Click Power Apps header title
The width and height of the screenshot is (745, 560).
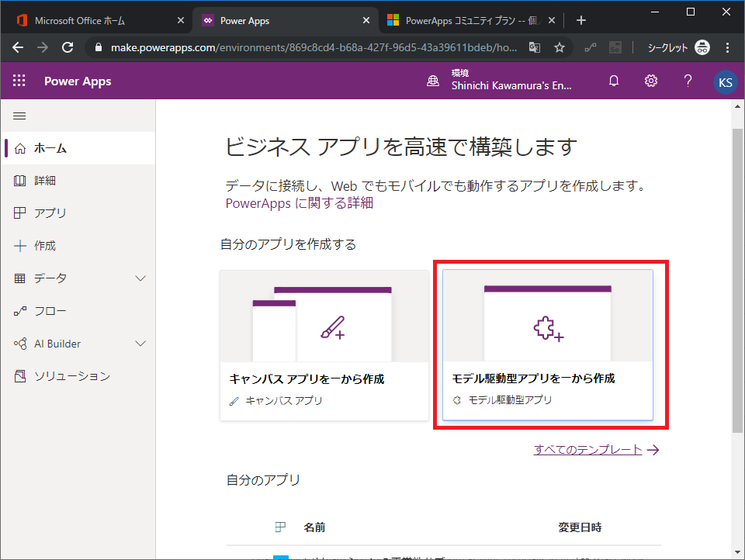tap(78, 81)
